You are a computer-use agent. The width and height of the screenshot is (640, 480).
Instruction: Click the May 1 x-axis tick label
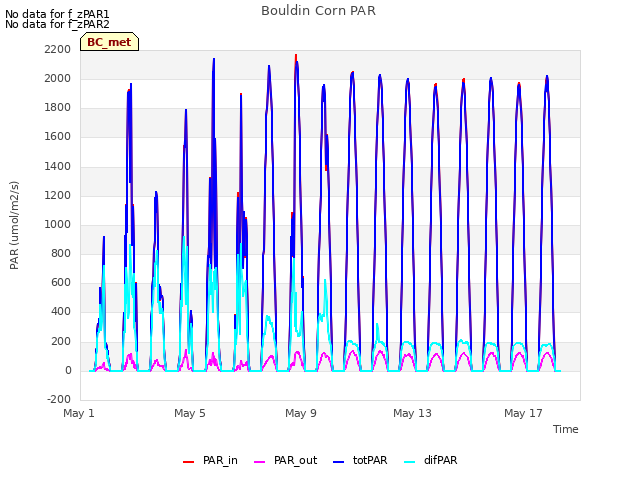(79, 413)
